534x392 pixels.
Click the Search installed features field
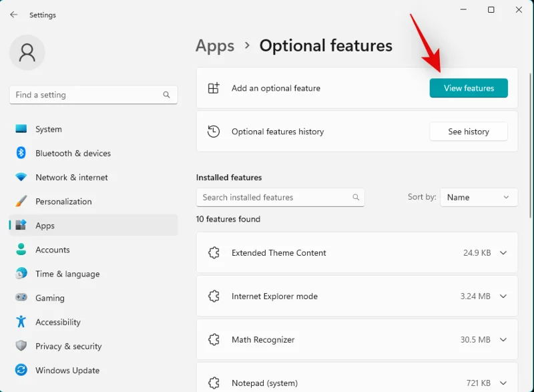click(274, 197)
